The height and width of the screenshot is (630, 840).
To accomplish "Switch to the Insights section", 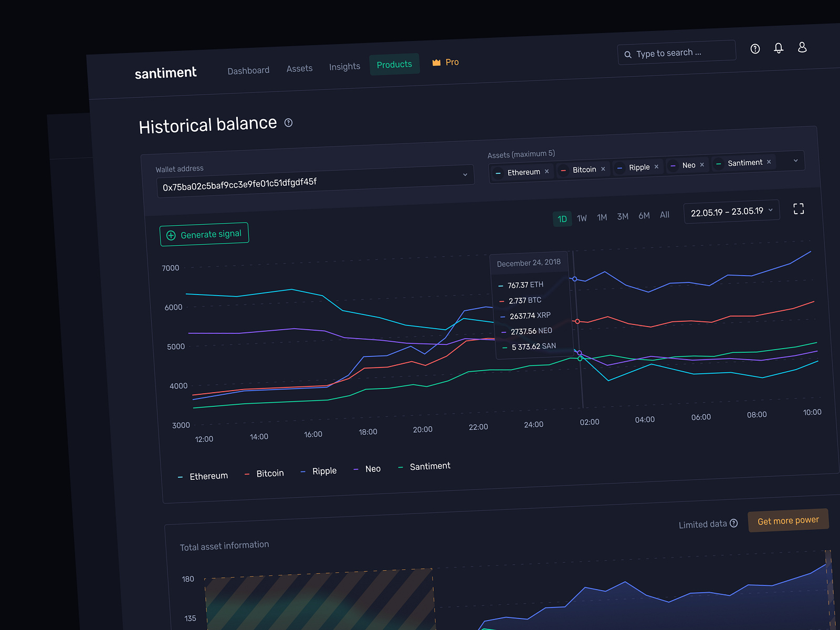I will 344,66.
